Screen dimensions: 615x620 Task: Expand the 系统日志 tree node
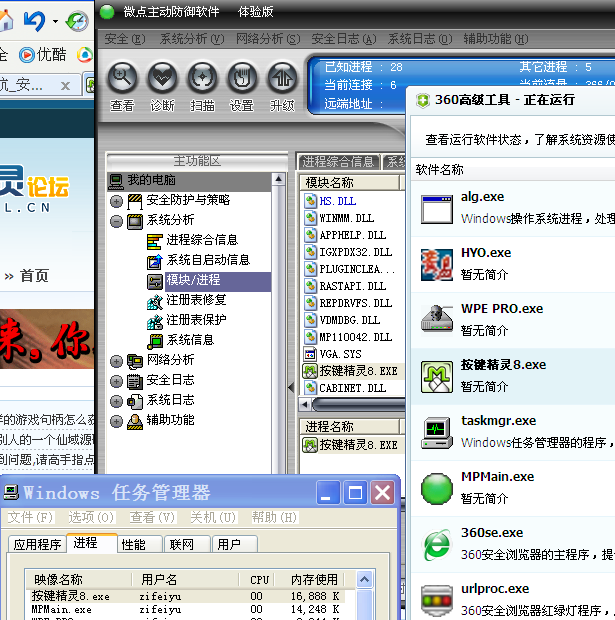(x=116, y=401)
